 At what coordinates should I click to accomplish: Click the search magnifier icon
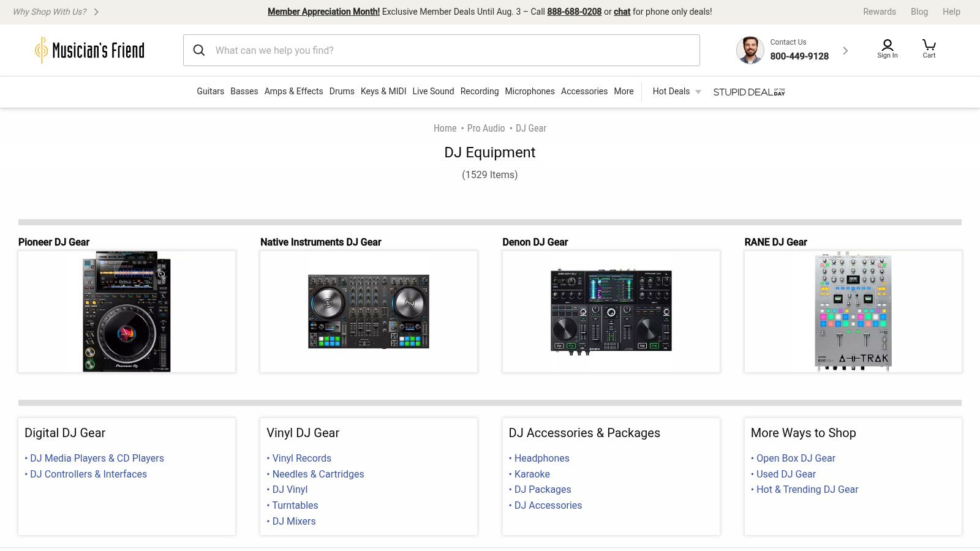199,50
